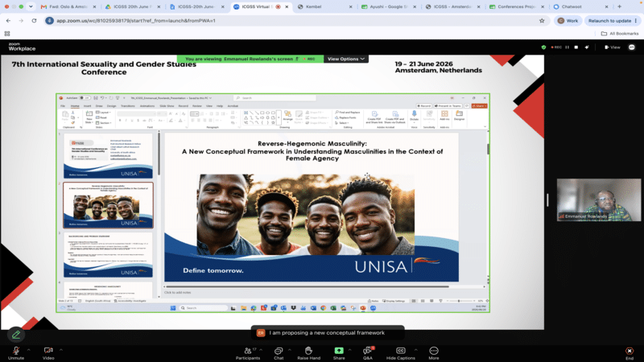644x362 pixels.
Task: Click the round icon beside the View button
Action: 632,47
